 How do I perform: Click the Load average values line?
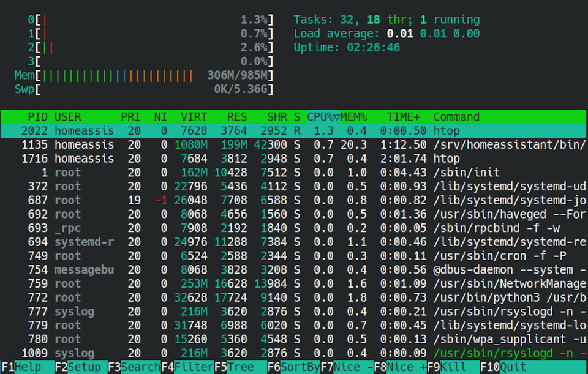click(386, 34)
